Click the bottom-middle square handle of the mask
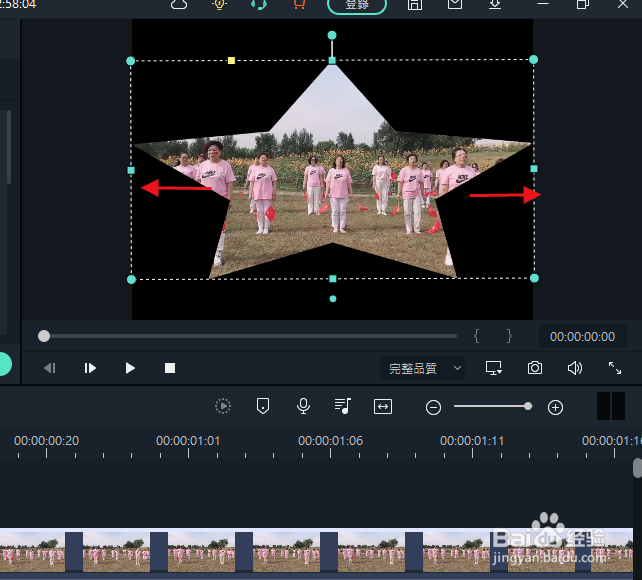Screen dimensions: 642x580 333,279
